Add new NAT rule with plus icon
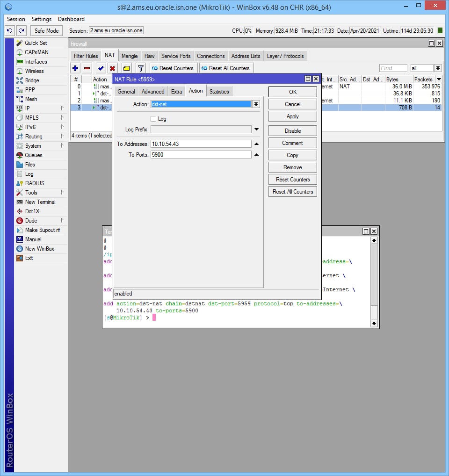The width and height of the screenshot is (449, 476). coord(76,68)
